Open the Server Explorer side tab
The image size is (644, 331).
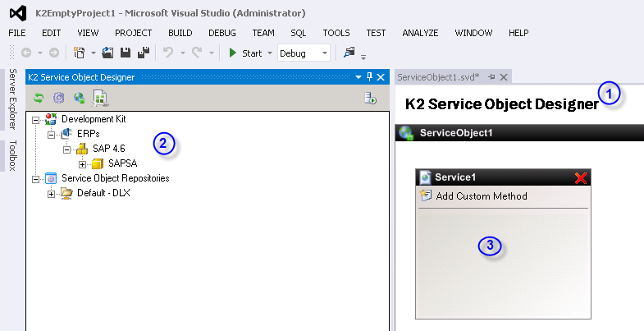(x=12, y=99)
